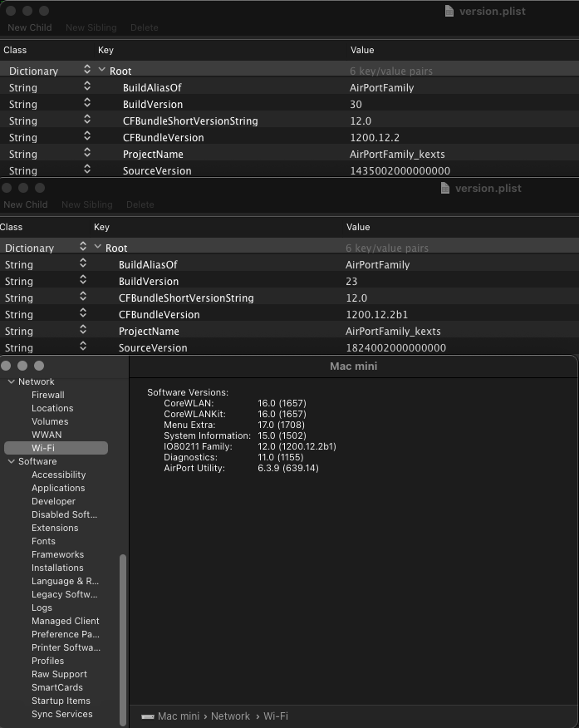Click Delete in the upper plist toolbar

pyautogui.click(x=145, y=27)
